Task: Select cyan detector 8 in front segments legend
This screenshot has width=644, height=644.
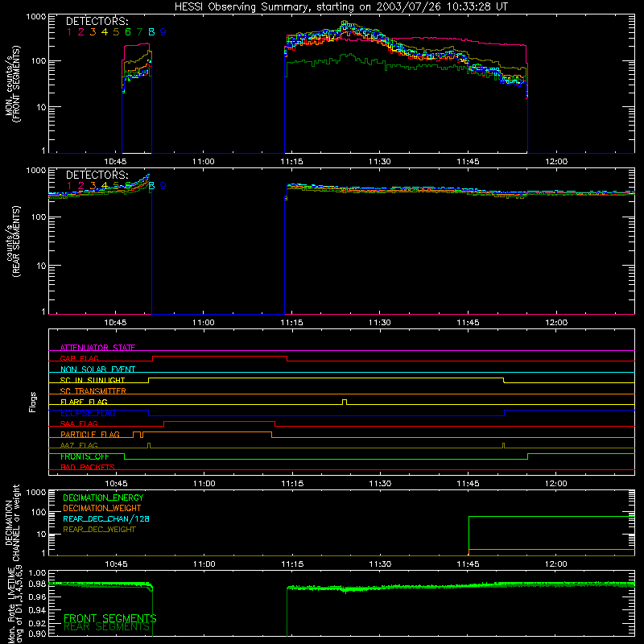Action: [x=151, y=32]
